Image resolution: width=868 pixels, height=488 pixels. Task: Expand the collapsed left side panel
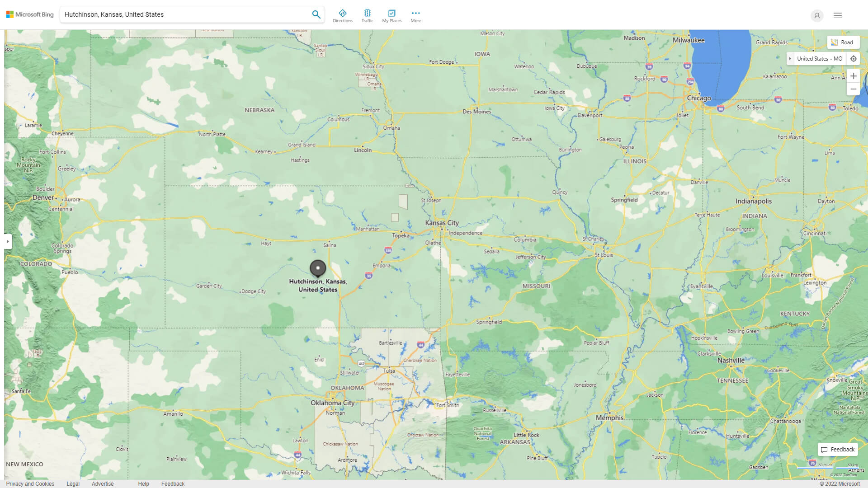tap(8, 241)
